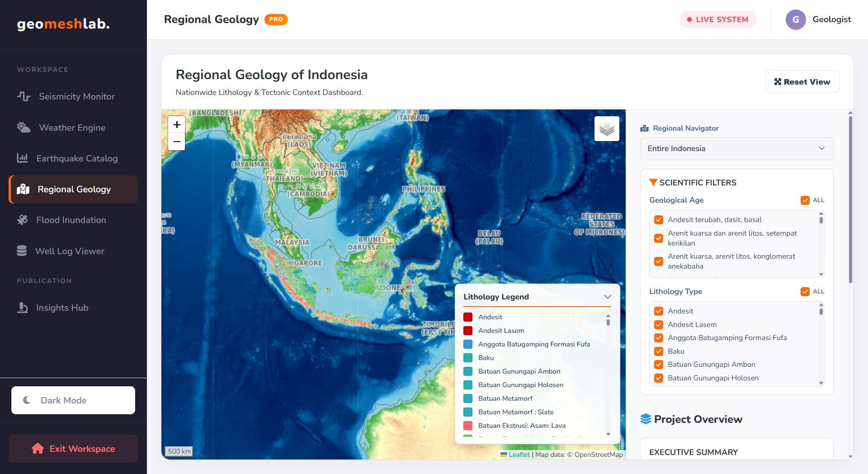The image size is (868, 474).
Task: Open Well Log Viewer page
Action: coord(73,251)
